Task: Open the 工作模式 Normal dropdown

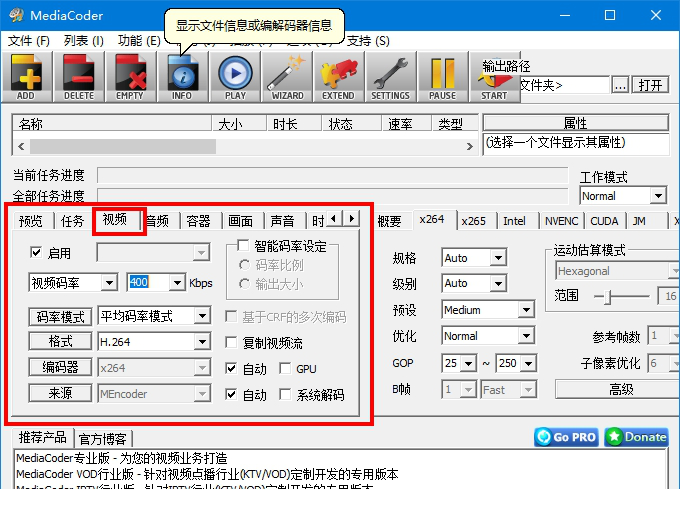Action: pos(658,196)
